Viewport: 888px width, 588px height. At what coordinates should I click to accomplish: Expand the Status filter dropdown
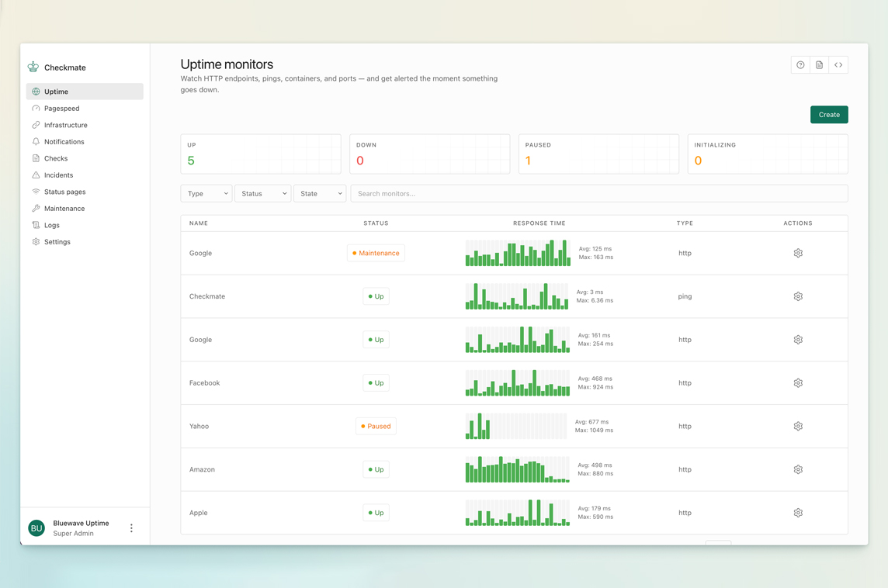point(263,194)
